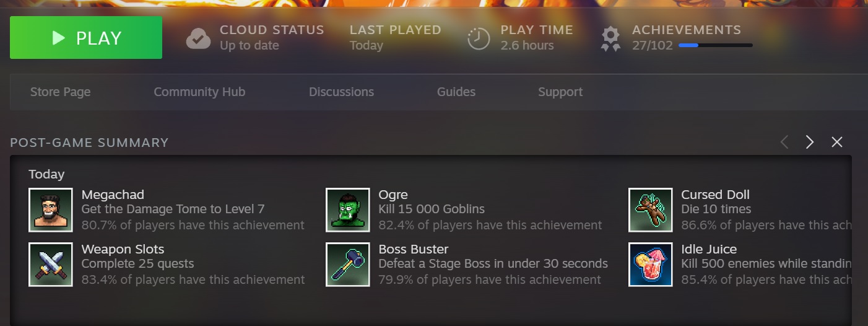Open the Boss Buster hammer icon
Image resolution: width=868 pixels, height=326 pixels.
(x=348, y=265)
